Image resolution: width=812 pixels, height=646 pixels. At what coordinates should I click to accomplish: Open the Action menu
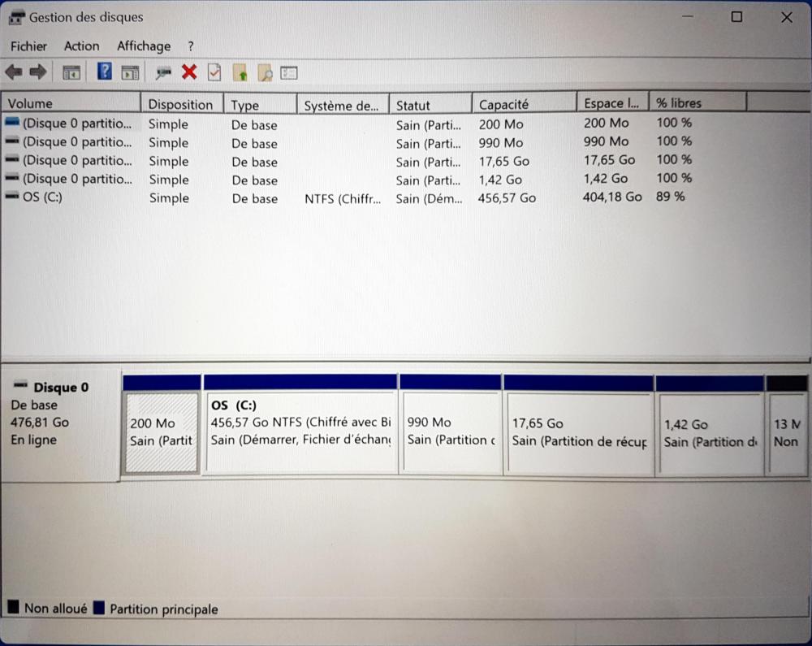(x=81, y=46)
